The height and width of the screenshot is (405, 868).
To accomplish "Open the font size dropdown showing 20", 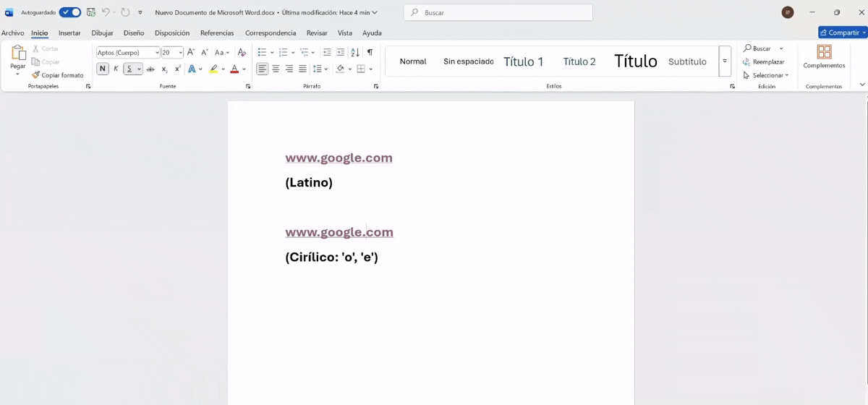I will point(181,53).
